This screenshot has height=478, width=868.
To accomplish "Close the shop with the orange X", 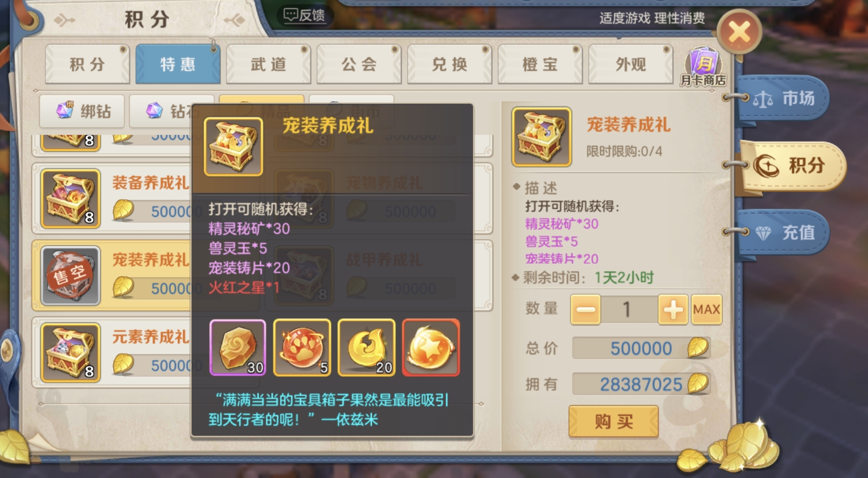I will coord(739,32).
